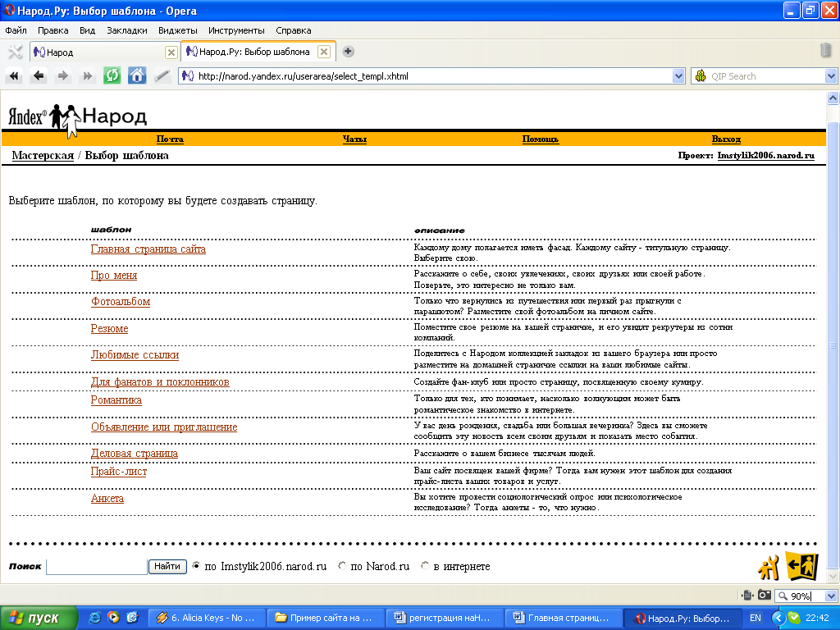The height and width of the screenshot is (630, 840).
Task: Open Windows Media Player quick launch icon
Action: pyautogui.click(x=113, y=618)
